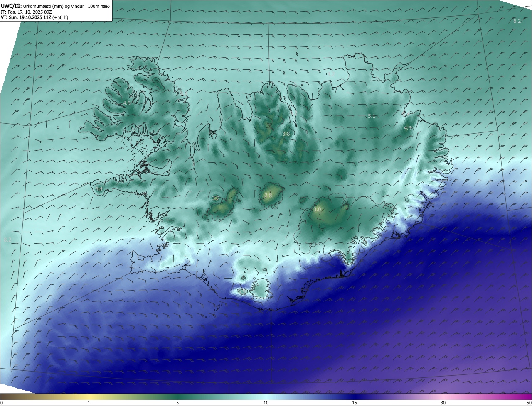This screenshot has width=532, height=406.
Task: Click the 10 tick on the color scale
Action: [x=266, y=403]
